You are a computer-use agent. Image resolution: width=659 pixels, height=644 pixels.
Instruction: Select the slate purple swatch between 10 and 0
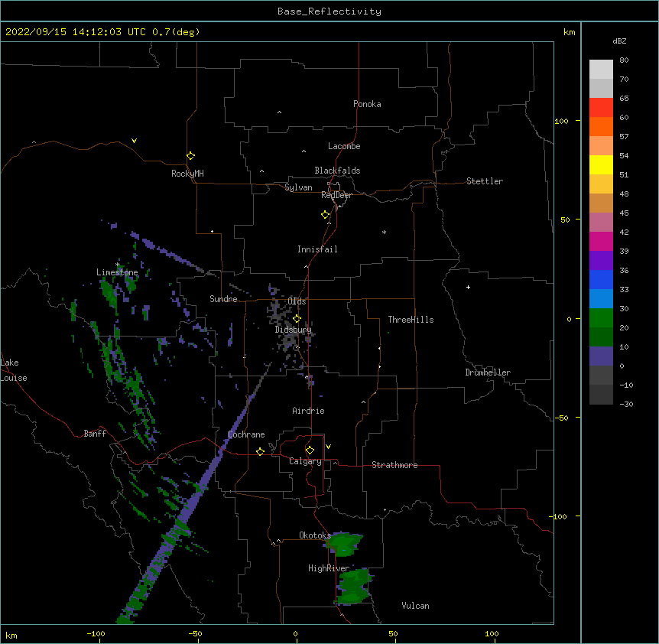click(601, 356)
